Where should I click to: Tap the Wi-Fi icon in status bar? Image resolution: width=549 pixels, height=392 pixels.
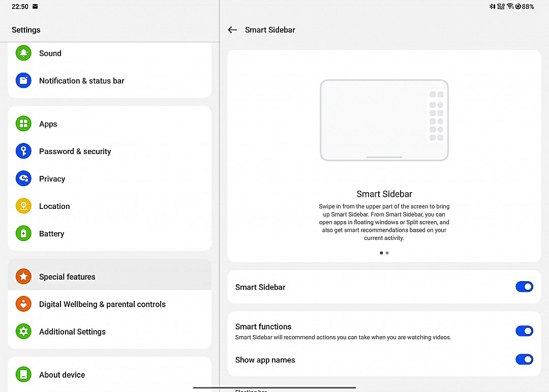(510, 6)
